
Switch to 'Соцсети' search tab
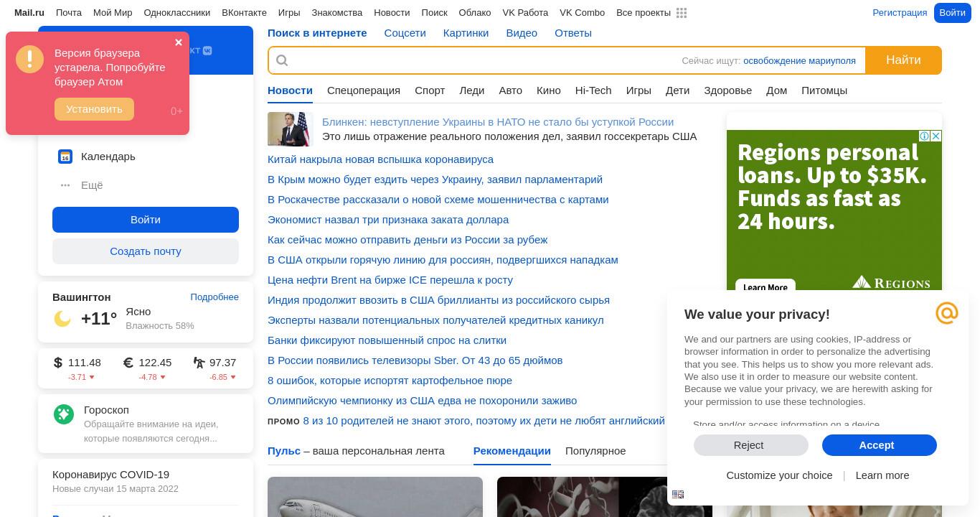(x=405, y=33)
